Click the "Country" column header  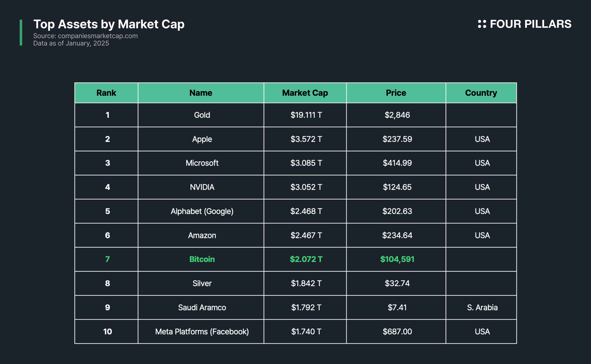(481, 93)
